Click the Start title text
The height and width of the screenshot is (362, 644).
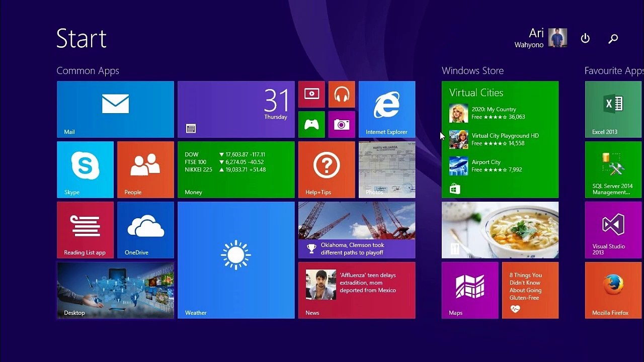pos(82,38)
